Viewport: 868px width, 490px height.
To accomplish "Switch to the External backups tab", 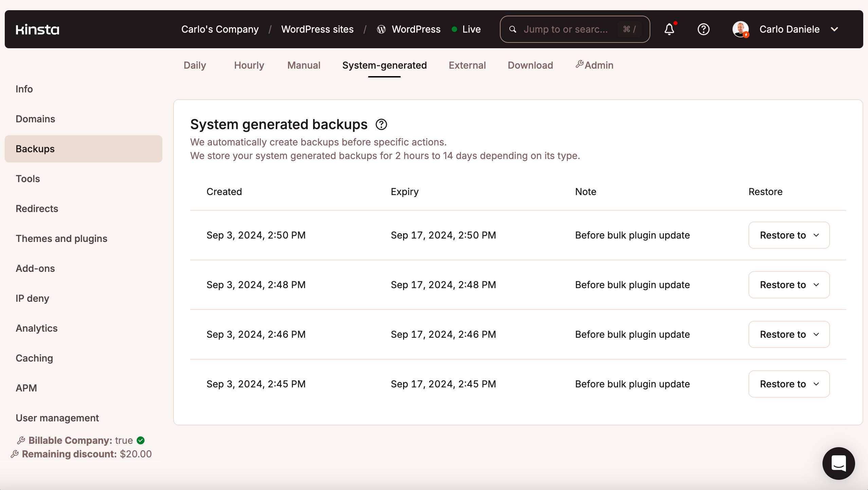I will pyautogui.click(x=467, y=65).
